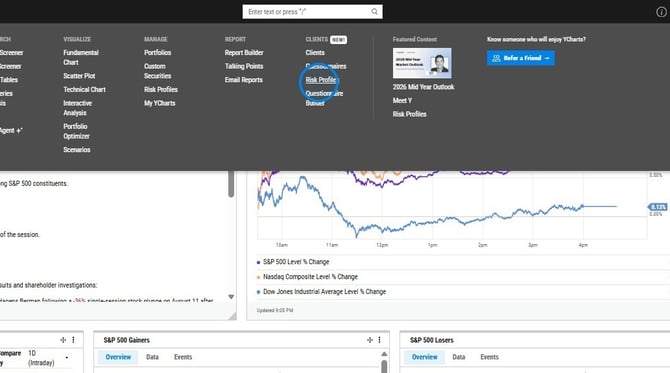Click Risk Profile under Clients
The width and height of the screenshot is (670, 373).
pos(321,80)
